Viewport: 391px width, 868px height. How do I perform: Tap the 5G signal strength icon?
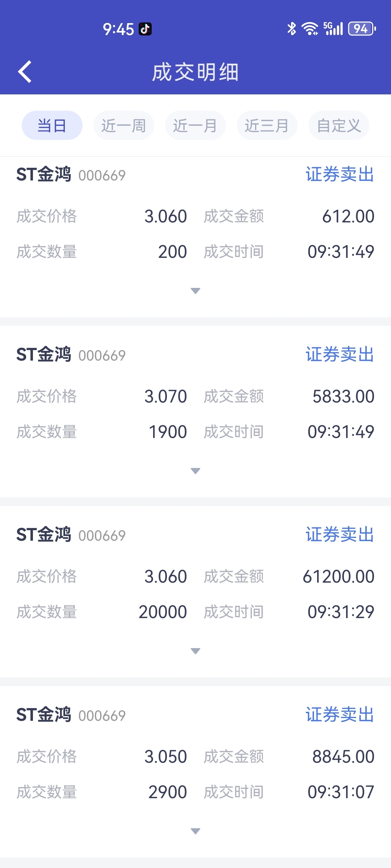(x=333, y=29)
